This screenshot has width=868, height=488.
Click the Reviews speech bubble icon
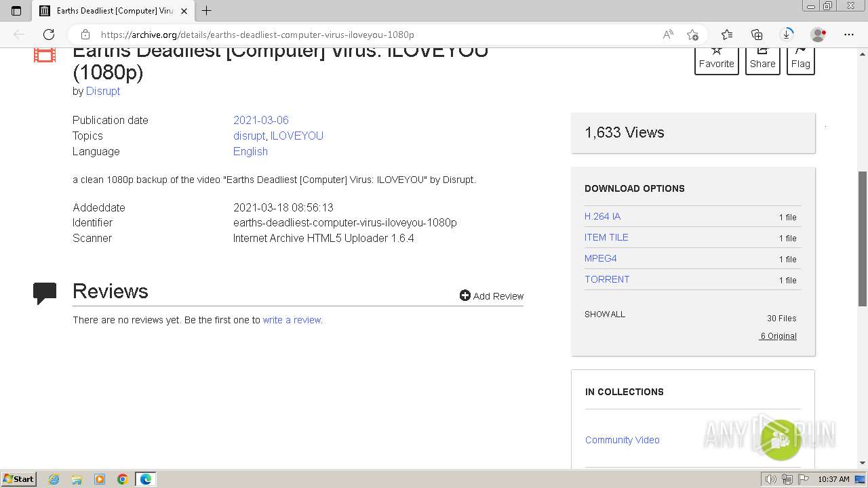pos(45,293)
